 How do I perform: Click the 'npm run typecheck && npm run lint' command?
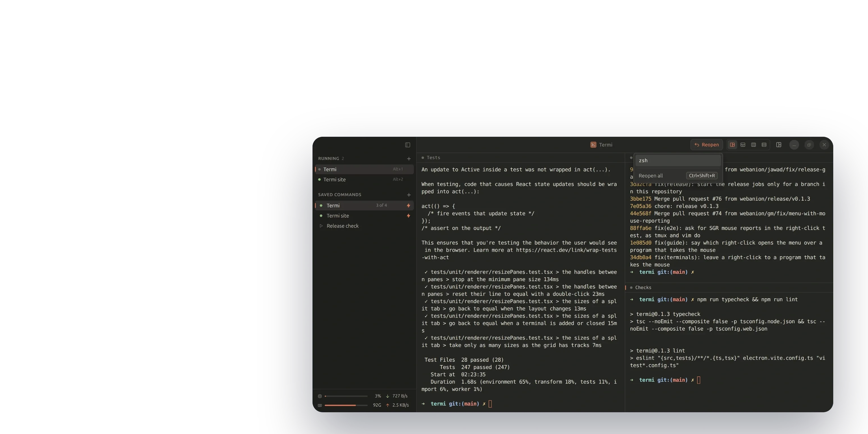coord(747,300)
